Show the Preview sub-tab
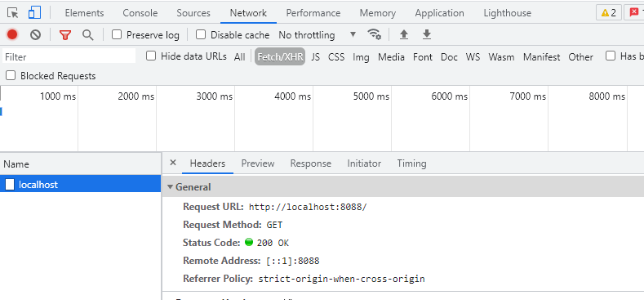This screenshot has width=644, height=300. click(258, 163)
